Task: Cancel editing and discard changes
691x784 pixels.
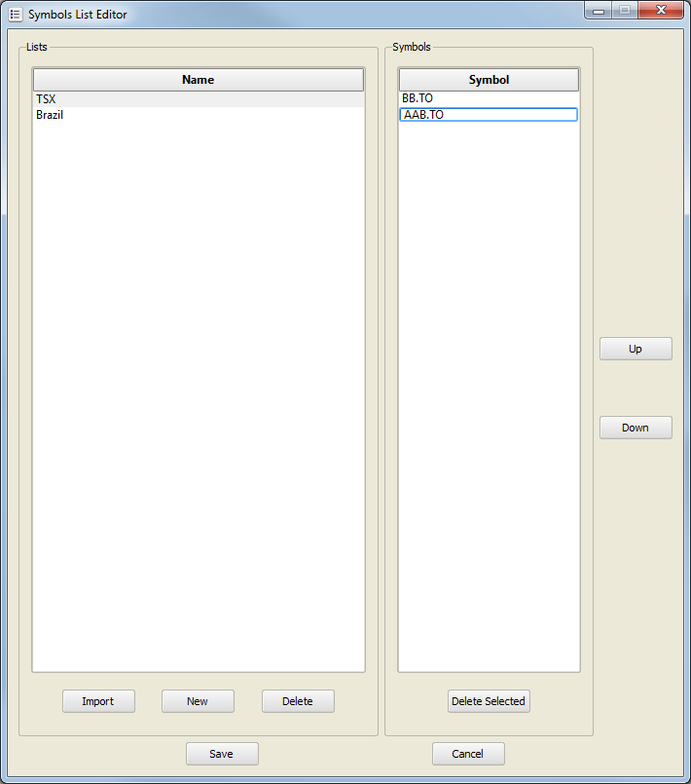Action: point(468,754)
